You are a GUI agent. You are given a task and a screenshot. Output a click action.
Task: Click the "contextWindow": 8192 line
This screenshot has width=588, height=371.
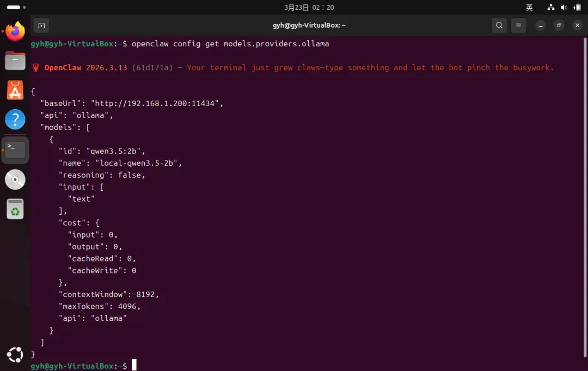point(109,294)
